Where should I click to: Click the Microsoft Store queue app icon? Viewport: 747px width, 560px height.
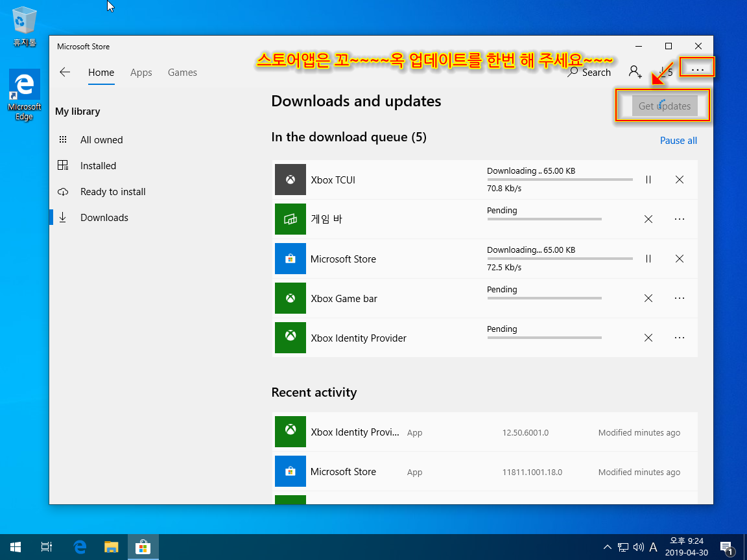click(290, 259)
